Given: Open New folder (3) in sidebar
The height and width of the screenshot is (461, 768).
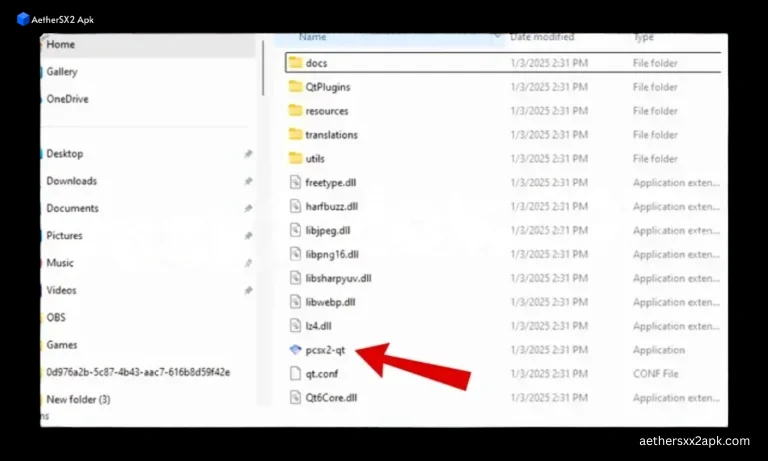Looking at the screenshot, I should pos(78,400).
